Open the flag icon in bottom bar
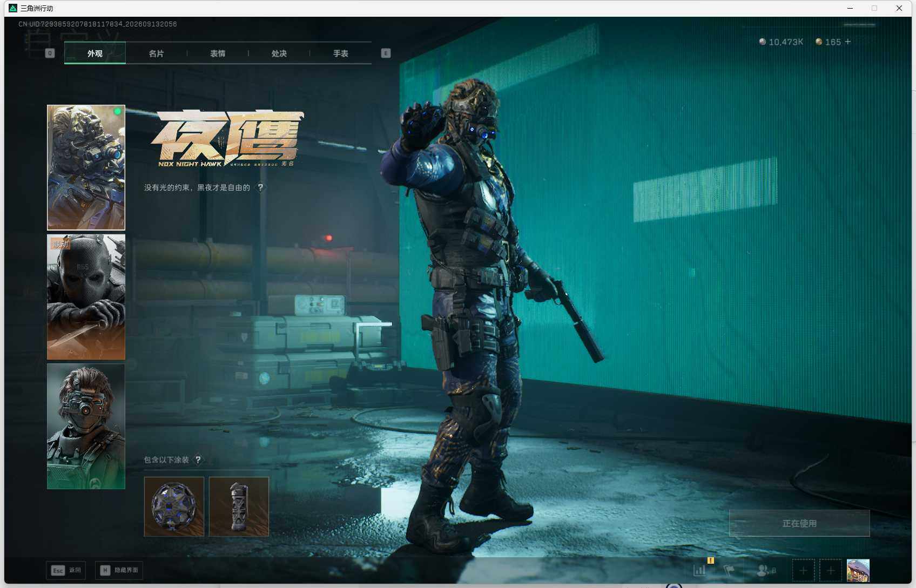This screenshot has width=916, height=588. click(x=729, y=570)
